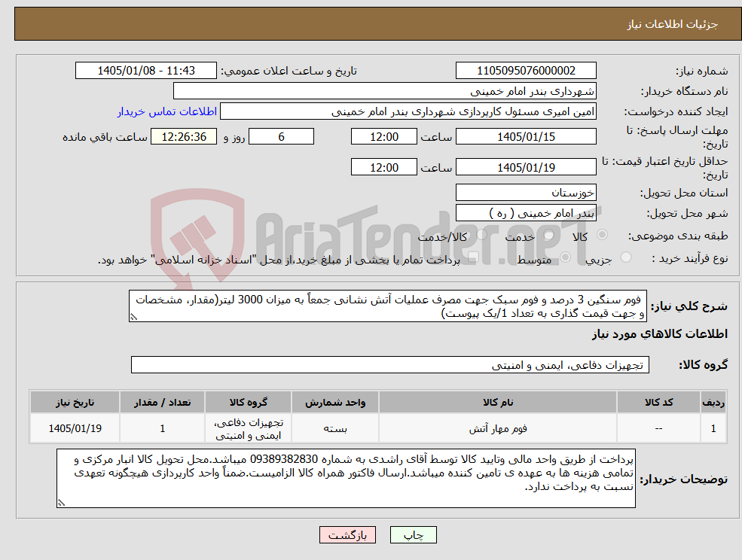The width and height of the screenshot is (742, 560).
Task: Click the کد کالا column header
Action: coord(658,403)
